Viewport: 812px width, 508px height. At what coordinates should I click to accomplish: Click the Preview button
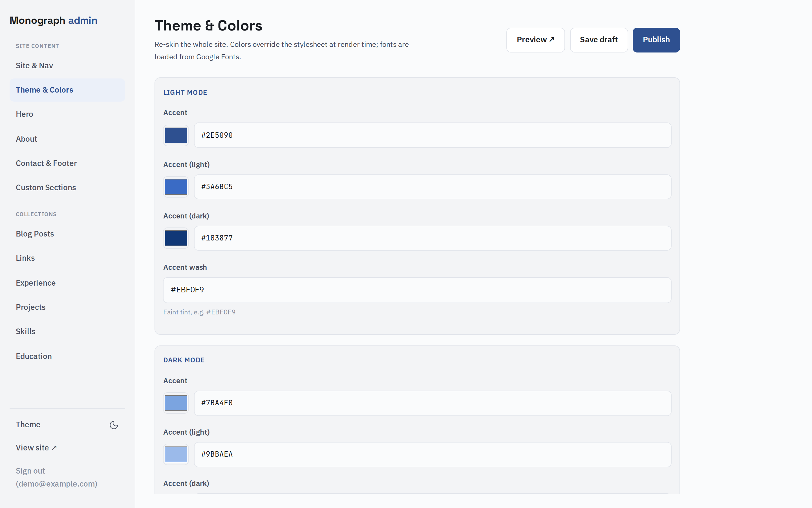point(535,40)
